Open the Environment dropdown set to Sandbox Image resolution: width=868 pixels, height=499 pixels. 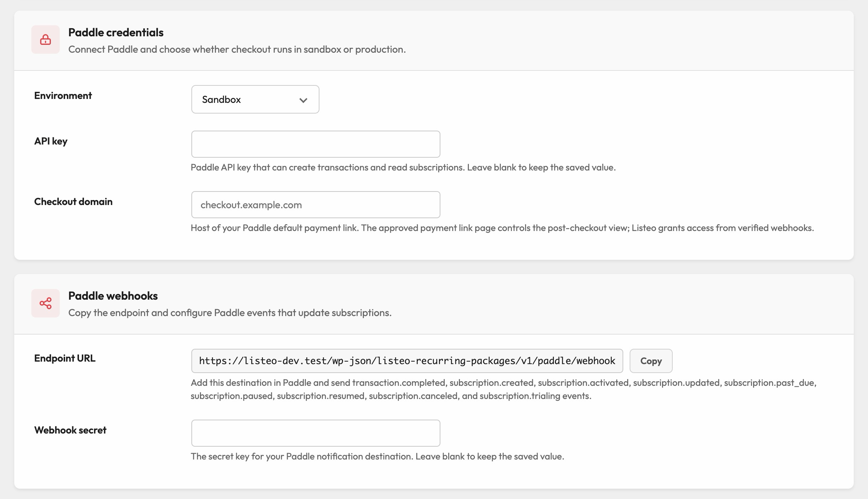(255, 99)
